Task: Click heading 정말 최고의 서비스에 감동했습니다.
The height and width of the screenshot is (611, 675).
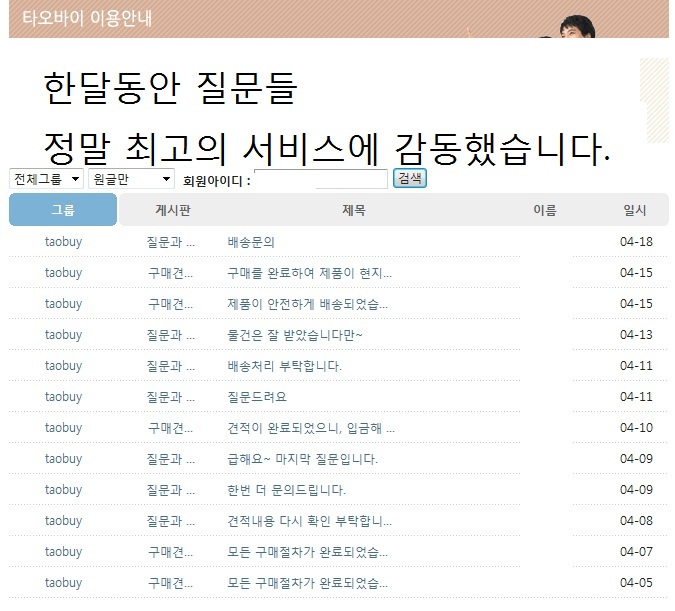Action: click(x=327, y=149)
